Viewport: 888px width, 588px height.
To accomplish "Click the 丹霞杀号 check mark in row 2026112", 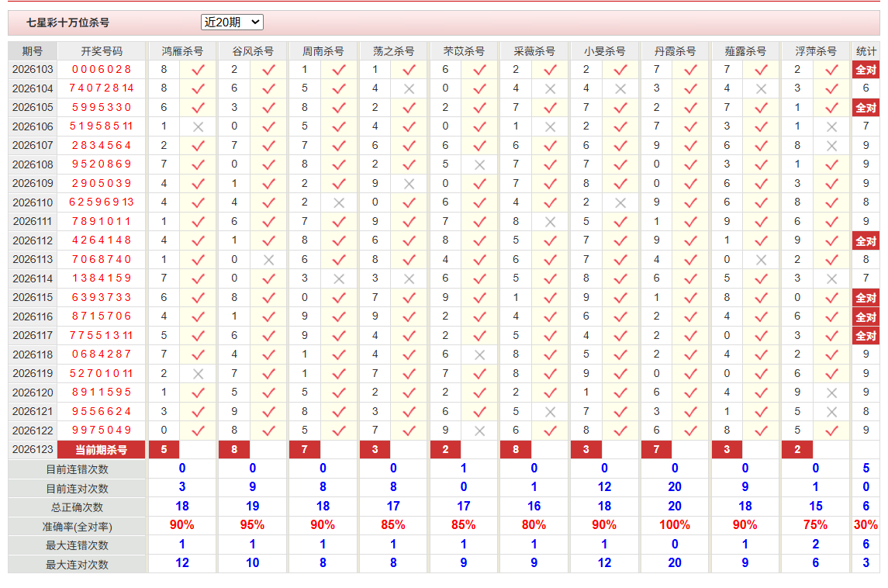I will (690, 240).
